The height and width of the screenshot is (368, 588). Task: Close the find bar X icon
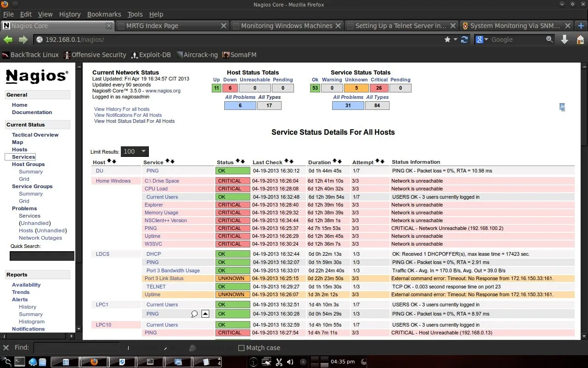6,348
